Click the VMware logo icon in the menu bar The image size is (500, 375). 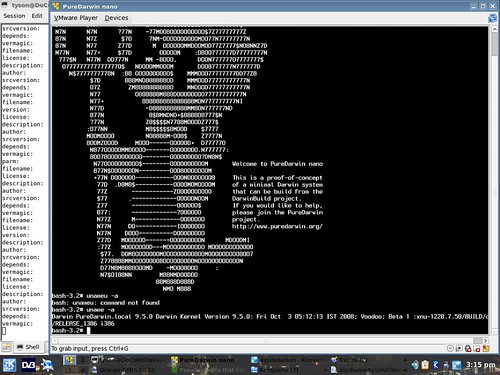(x=492, y=18)
